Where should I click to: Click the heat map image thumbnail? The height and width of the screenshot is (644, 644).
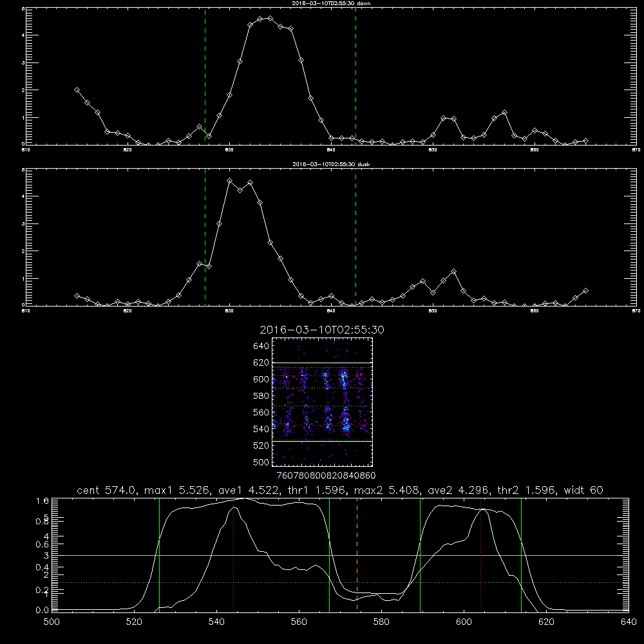(x=322, y=402)
